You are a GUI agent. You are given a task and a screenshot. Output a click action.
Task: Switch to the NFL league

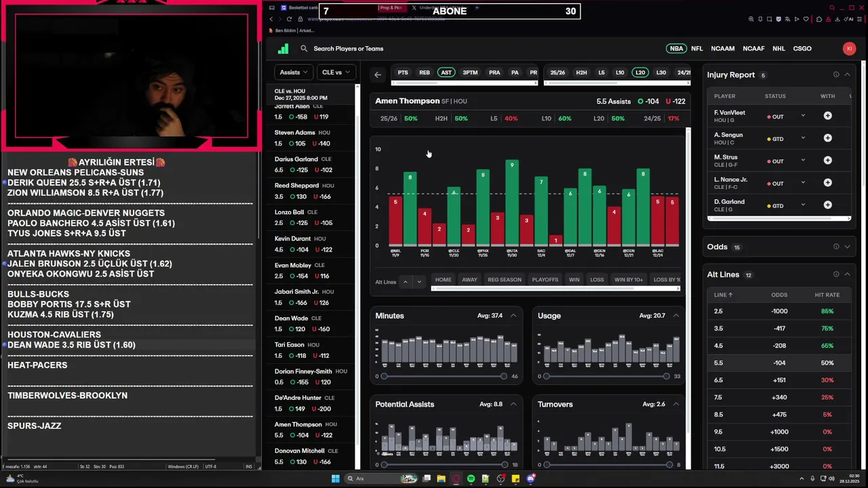(697, 49)
